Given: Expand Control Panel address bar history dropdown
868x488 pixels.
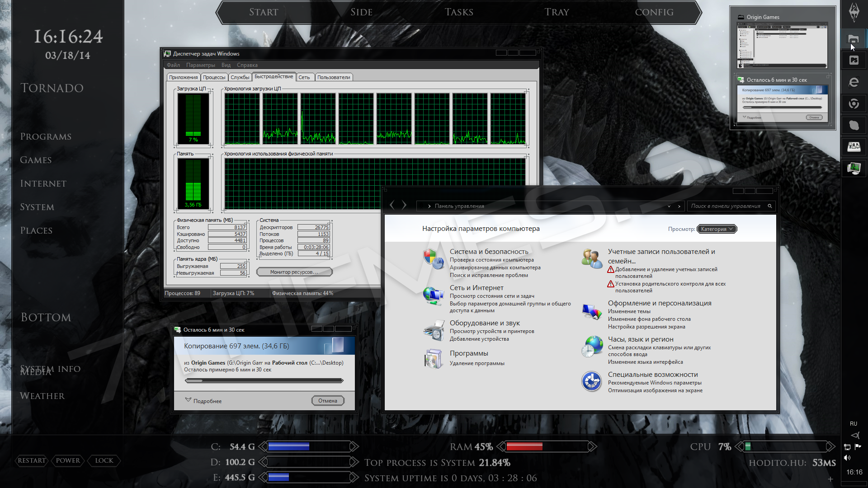Looking at the screenshot, I should tap(669, 206).
